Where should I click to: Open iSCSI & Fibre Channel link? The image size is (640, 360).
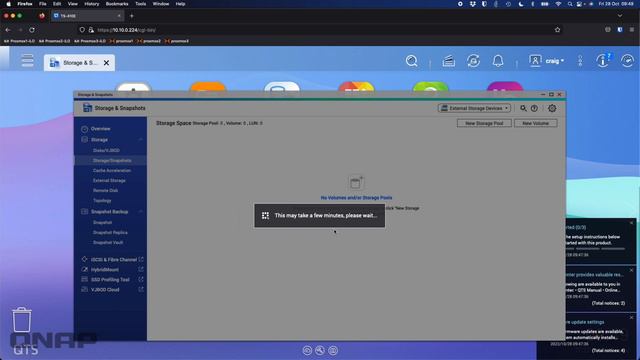pos(113,260)
